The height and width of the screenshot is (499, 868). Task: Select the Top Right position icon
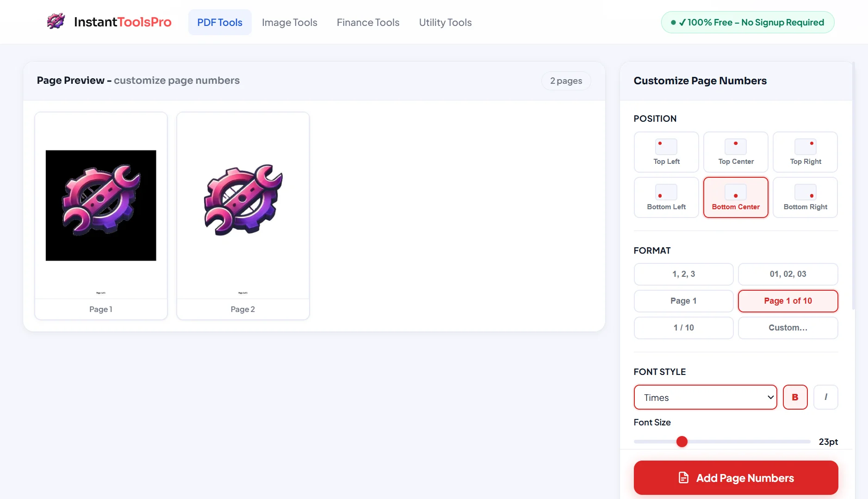(x=805, y=147)
